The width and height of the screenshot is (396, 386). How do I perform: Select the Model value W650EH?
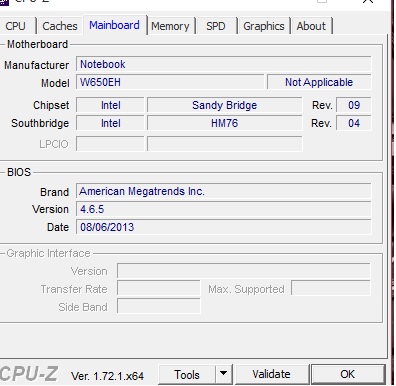tap(170, 82)
